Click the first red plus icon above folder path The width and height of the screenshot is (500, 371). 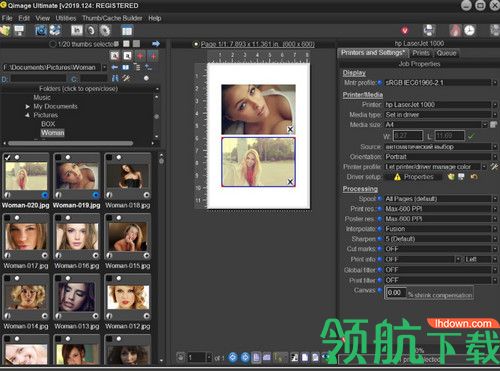pos(140,56)
